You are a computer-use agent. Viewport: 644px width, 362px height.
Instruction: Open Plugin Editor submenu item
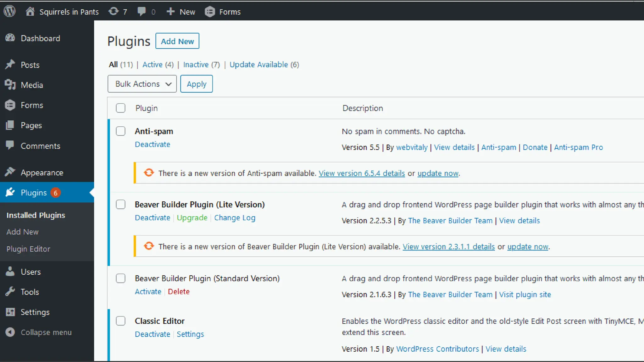28,249
